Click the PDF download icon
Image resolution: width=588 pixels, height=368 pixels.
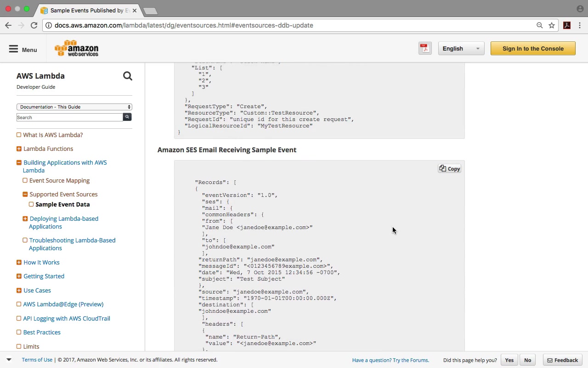click(x=425, y=48)
